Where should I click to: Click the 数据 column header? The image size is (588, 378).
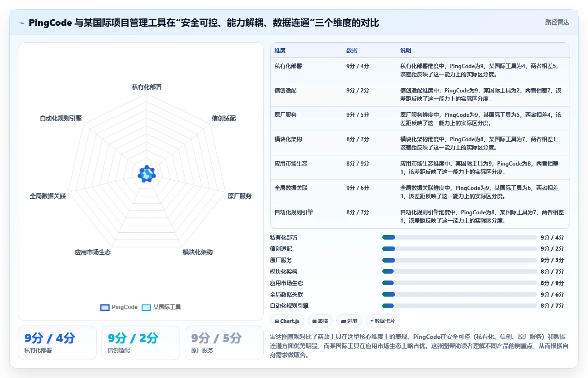352,51
